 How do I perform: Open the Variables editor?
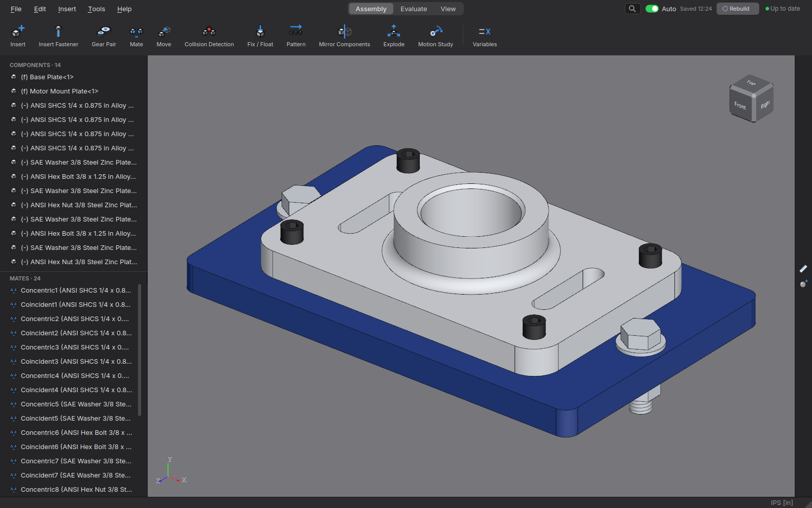coord(485,37)
